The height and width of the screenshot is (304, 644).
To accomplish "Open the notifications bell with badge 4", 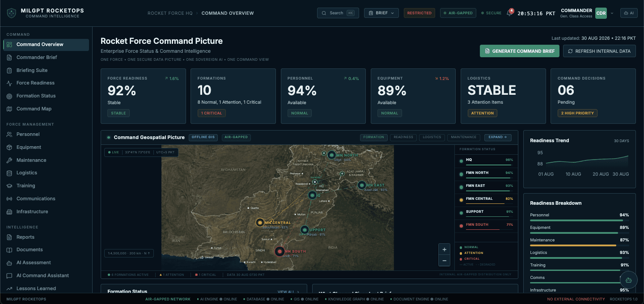I will (509, 13).
